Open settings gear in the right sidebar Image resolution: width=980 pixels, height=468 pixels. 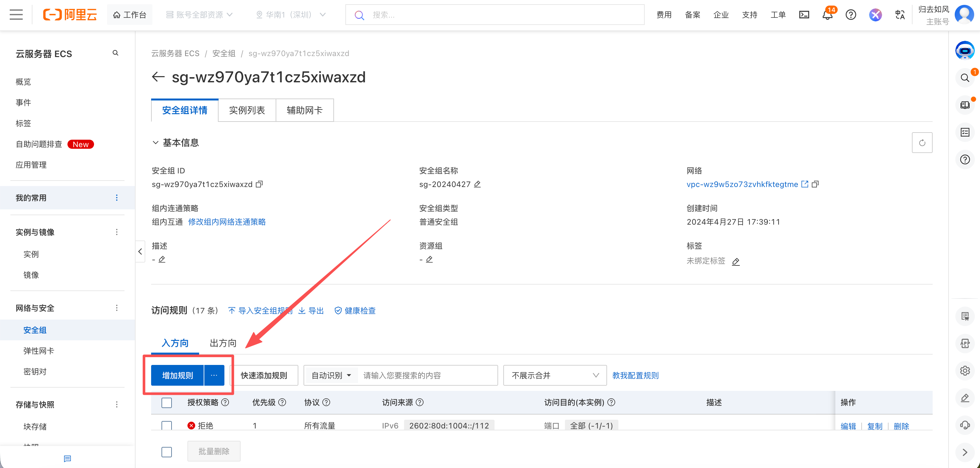pyautogui.click(x=965, y=371)
